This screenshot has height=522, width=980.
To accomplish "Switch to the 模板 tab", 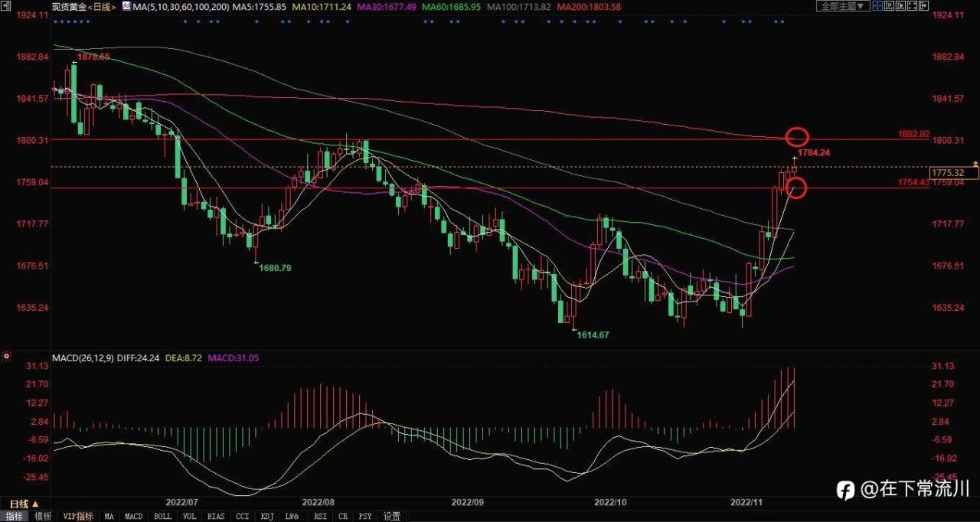I will click(43, 517).
